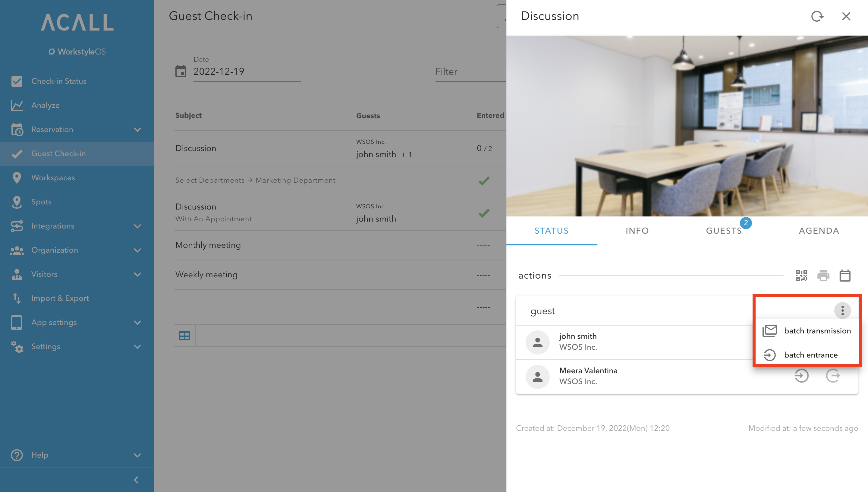Expand the Help submenu chevron
Screen dimensions: 868x492
(137, 455)
